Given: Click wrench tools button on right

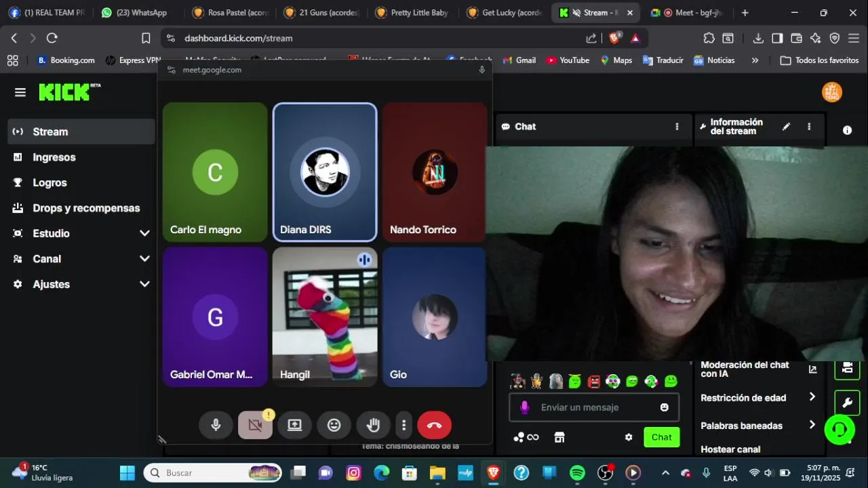Looking at the screenshot, I should 847,403.
